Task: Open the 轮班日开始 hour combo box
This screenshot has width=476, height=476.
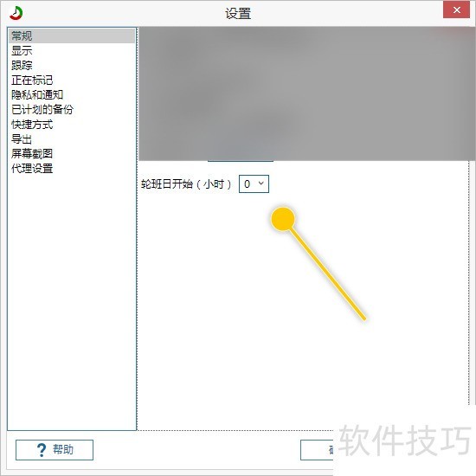Action: [x=254, y=184]
